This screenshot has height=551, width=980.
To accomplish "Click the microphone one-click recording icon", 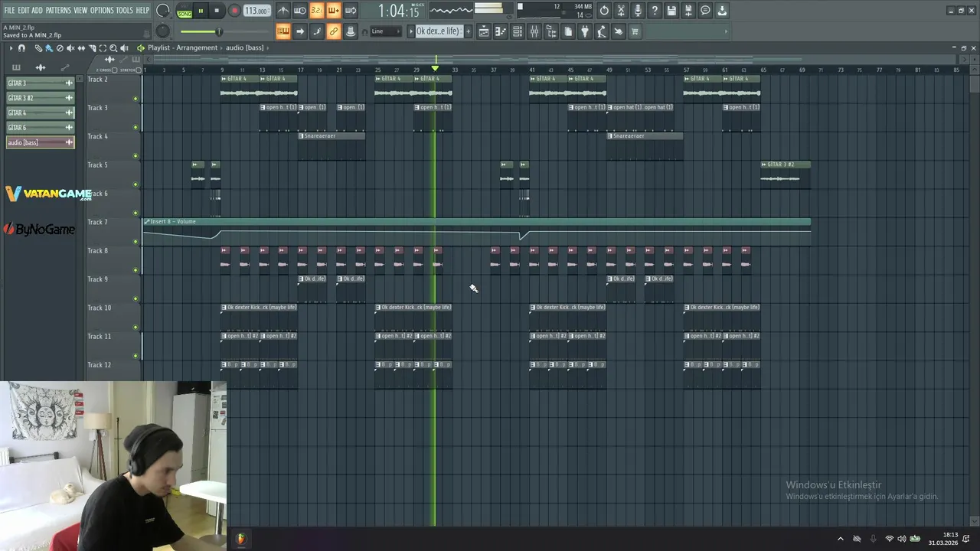I will point(638,11).
